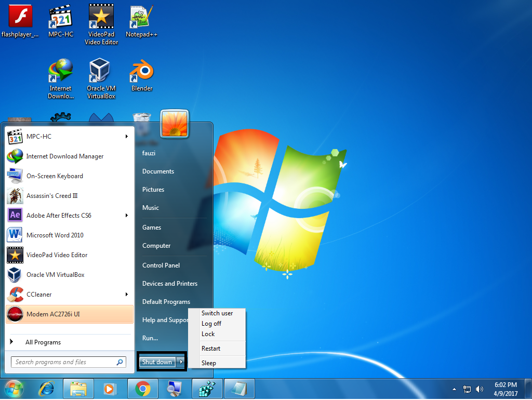Image resolution: width=532 pixels, height=400 pixels.
Task: Open Notepad++ desktop shortcut
Action: coord(141,21)
